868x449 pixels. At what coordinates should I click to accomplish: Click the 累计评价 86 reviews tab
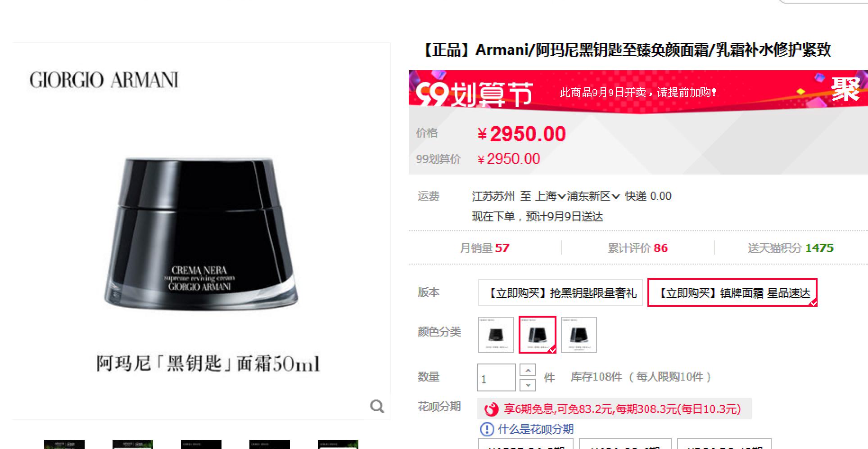tap(637, 248)
